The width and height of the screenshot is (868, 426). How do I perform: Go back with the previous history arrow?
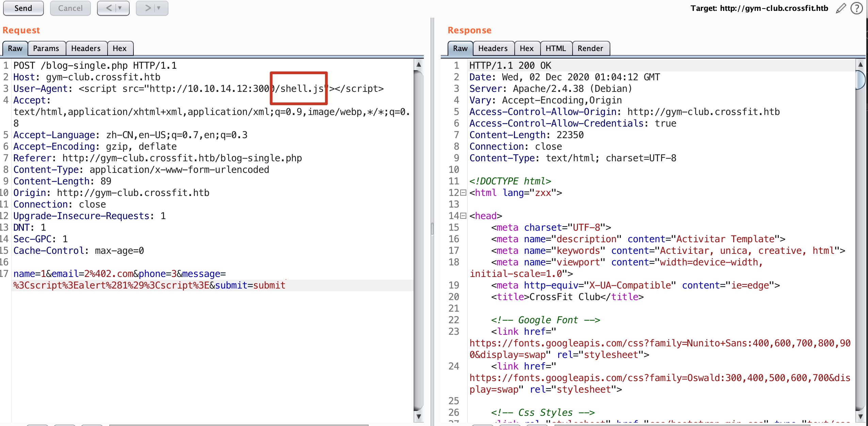109,8
